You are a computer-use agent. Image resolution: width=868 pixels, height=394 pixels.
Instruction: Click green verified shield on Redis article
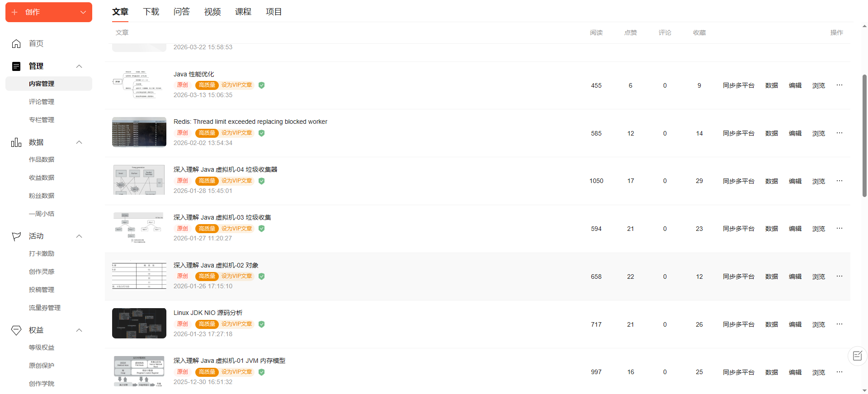point(261,133)
